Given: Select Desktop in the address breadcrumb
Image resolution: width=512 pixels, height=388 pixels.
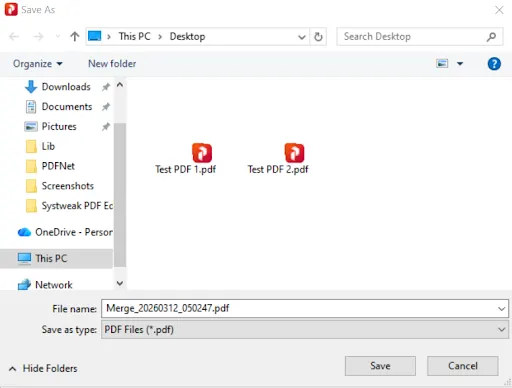Looking at the screenshot, I should click(187, 36).
